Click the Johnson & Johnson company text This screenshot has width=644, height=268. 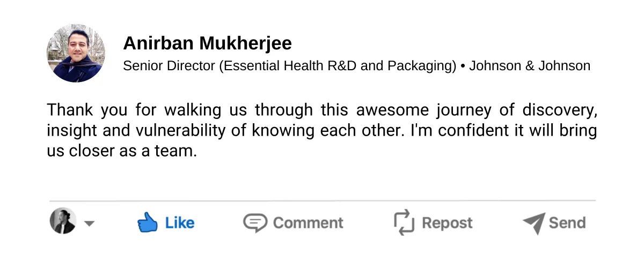pos(530,66)
